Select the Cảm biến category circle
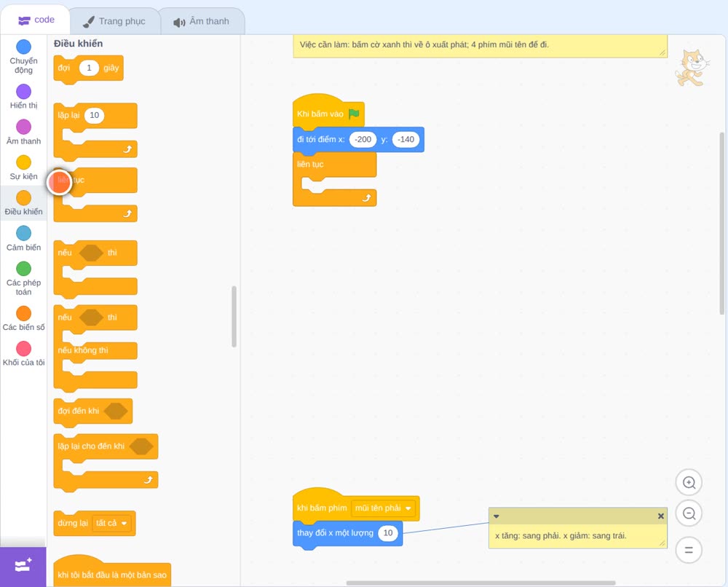This screenshot has height=587, width=728. tap(24, 233)
